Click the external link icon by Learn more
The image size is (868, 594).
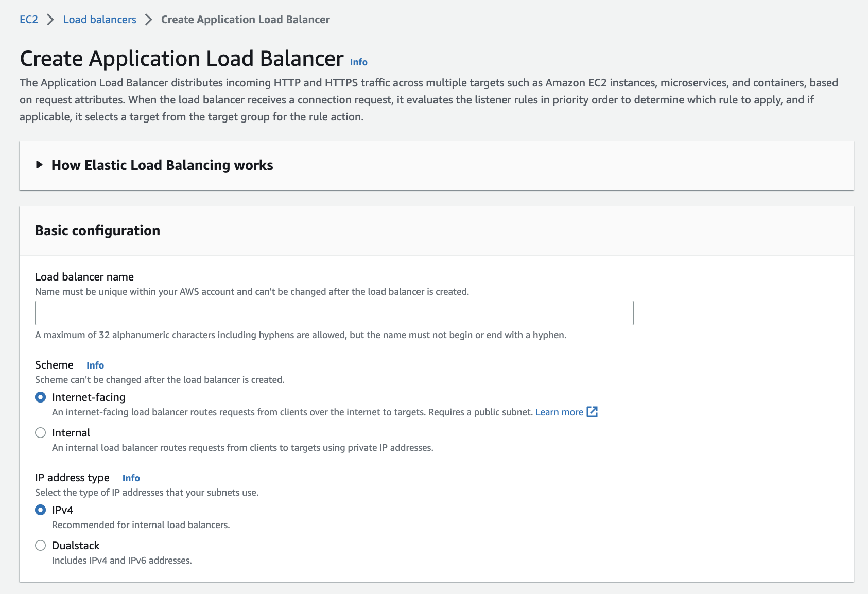point(592,412)
